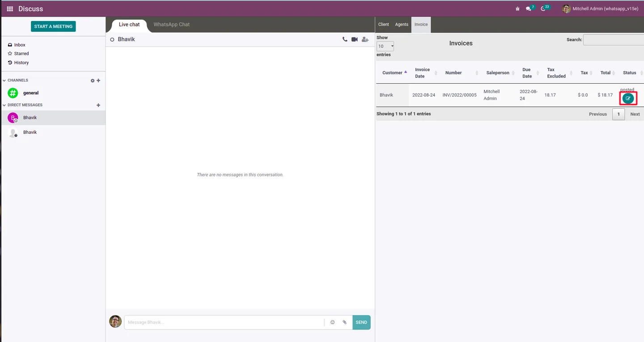Click the Message Bhavik input field
This screenshot has height=342, width=644.
225,322
